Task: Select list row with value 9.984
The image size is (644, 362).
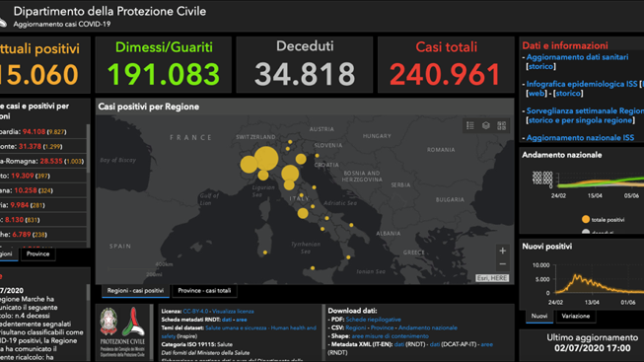Action: point(43,205)
